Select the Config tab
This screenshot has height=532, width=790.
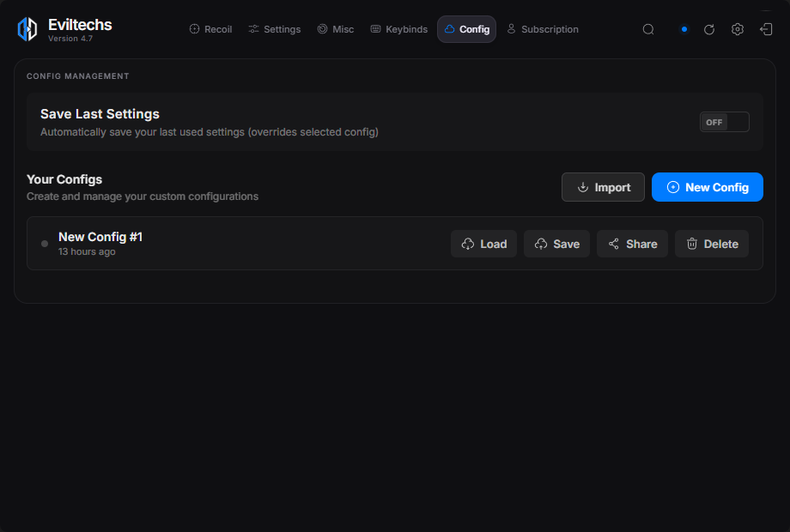point(466,29)
